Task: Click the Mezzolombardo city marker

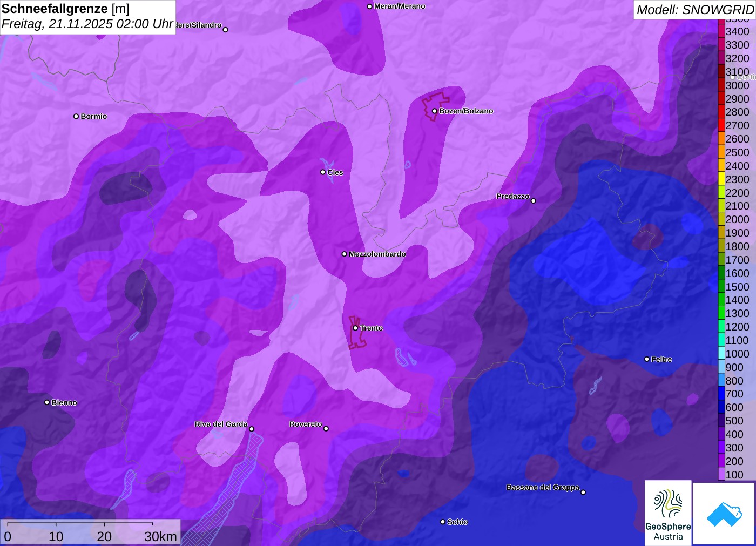Action: [x=344, y=254]
